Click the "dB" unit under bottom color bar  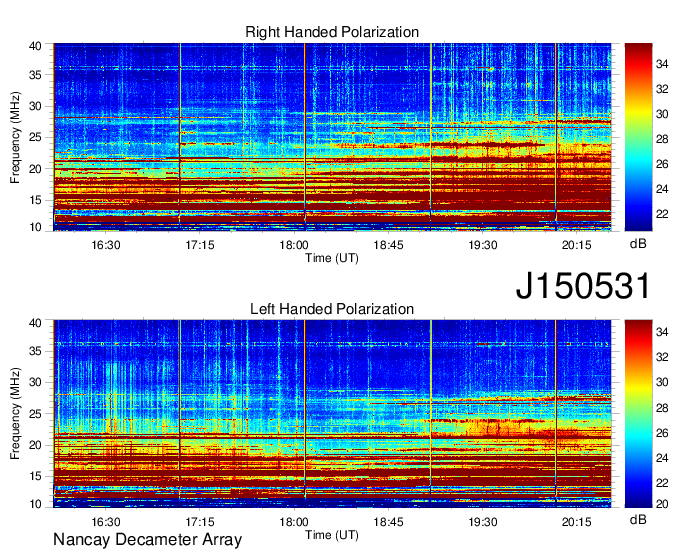pyautogui.click(x=638, y=520)
